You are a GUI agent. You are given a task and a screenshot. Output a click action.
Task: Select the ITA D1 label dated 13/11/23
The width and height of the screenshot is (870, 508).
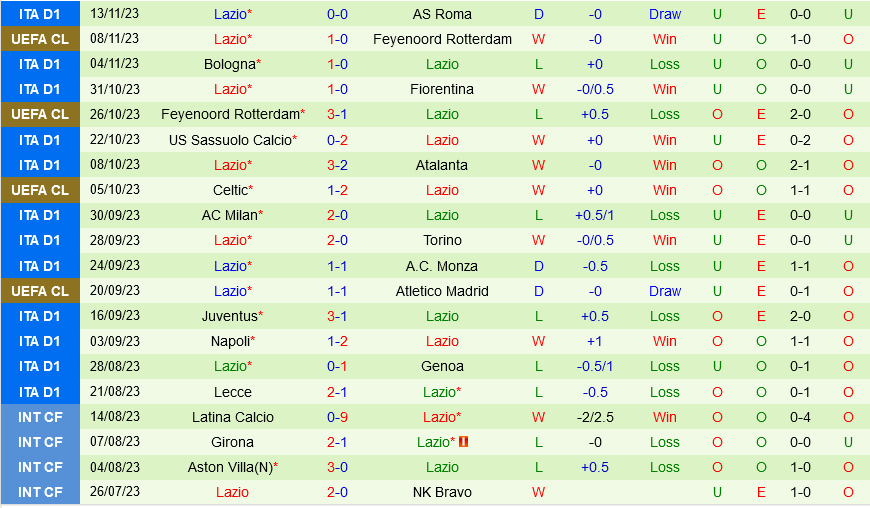pos(40,14)
